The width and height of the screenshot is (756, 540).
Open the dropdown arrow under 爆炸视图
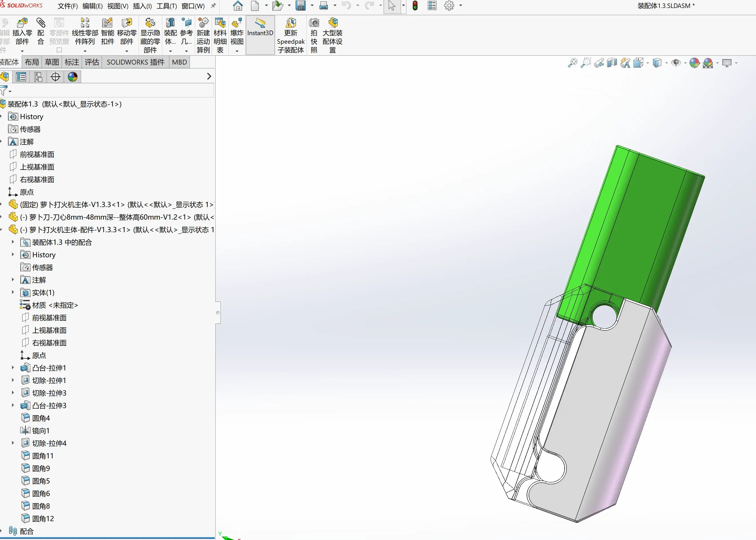(237, 51)
